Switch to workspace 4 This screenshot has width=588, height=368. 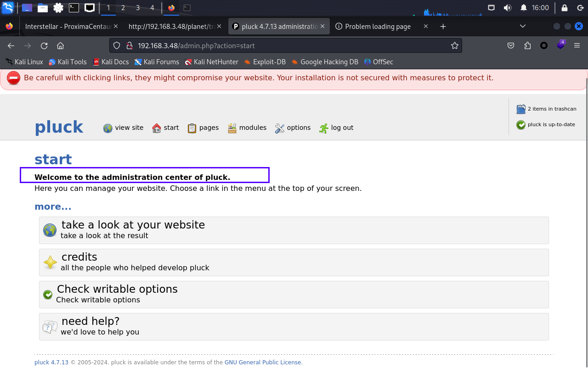tap(153, 7)
